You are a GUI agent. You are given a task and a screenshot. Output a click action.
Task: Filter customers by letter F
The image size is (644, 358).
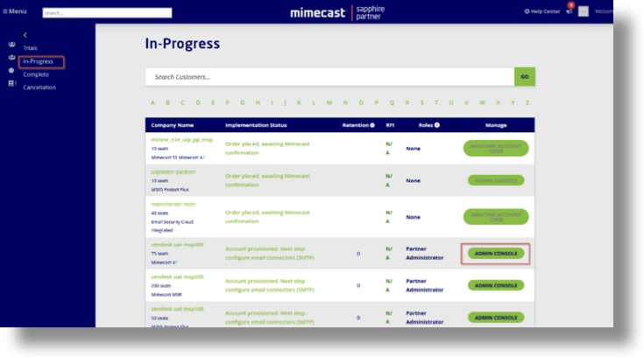point(227,102)
